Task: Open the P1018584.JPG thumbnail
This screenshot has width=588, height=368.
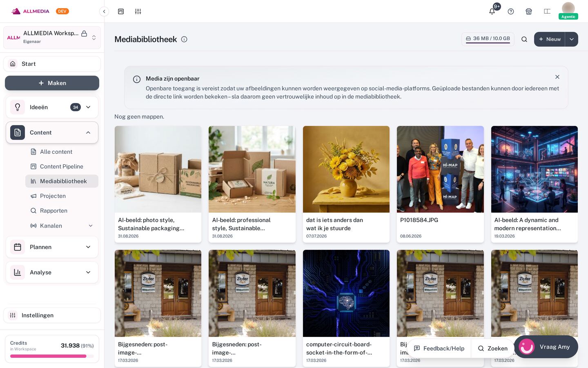Action: pyautogui.click(x=440, y=169)
